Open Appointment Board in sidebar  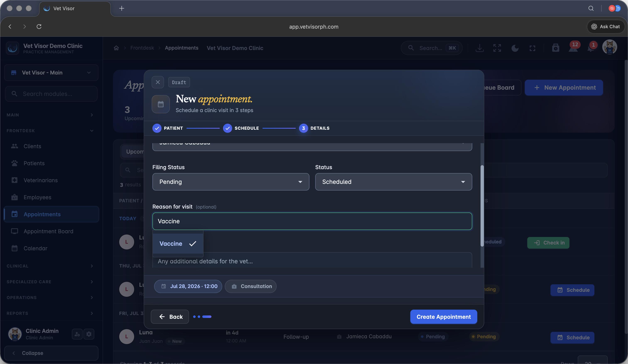(x=51, y=231)
